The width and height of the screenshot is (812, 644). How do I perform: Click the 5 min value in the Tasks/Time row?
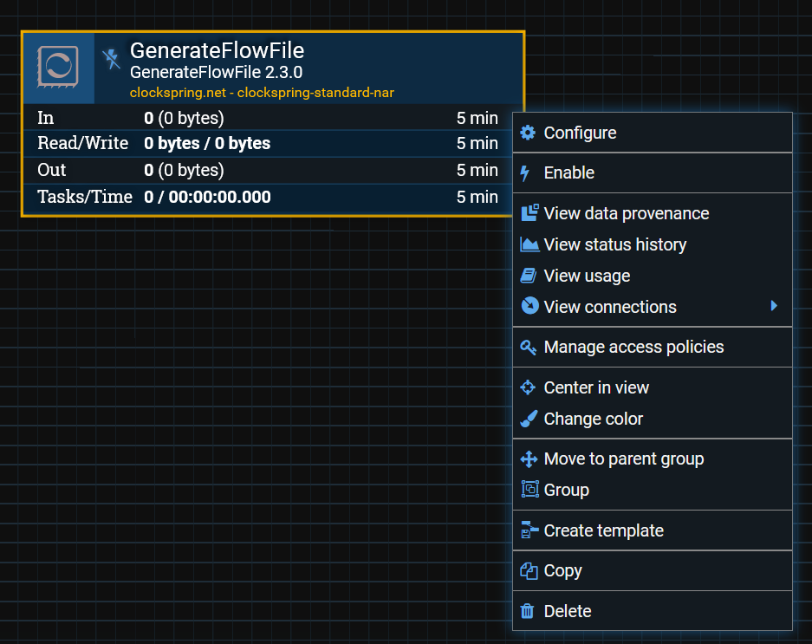477,197
